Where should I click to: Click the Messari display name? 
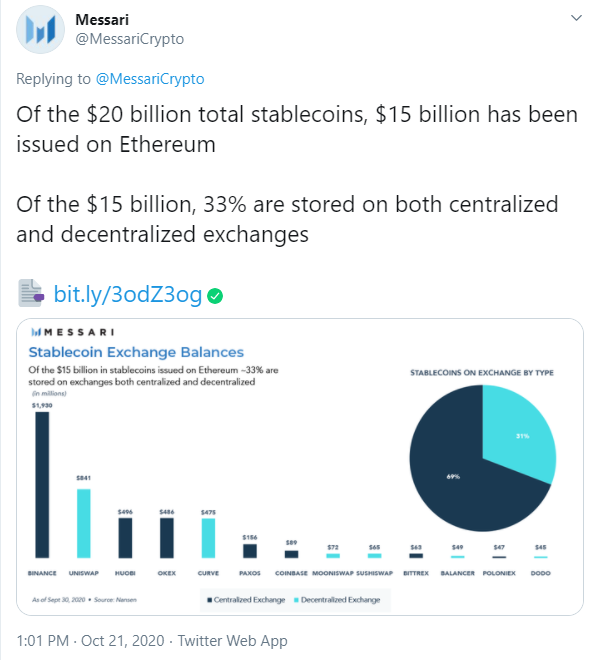pos(102,19)
